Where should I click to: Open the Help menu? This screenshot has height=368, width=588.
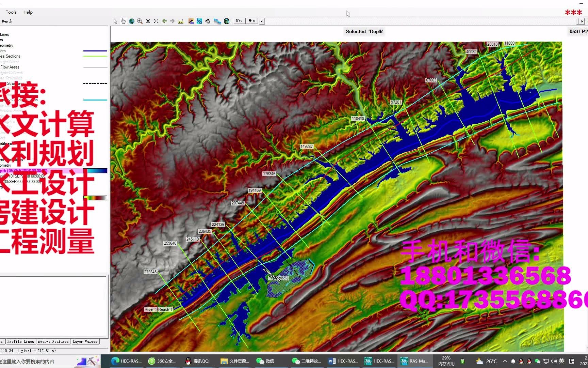[x=28, y=12]
